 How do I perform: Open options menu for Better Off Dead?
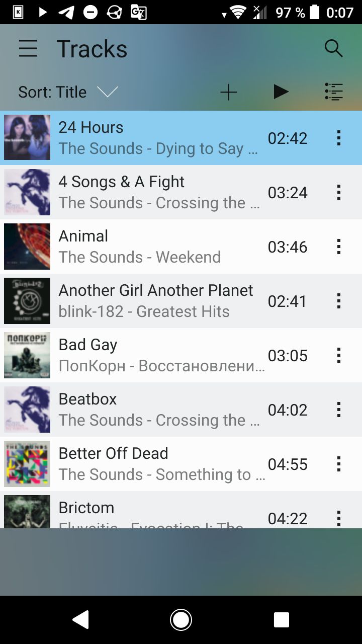(x=339, y=464)
